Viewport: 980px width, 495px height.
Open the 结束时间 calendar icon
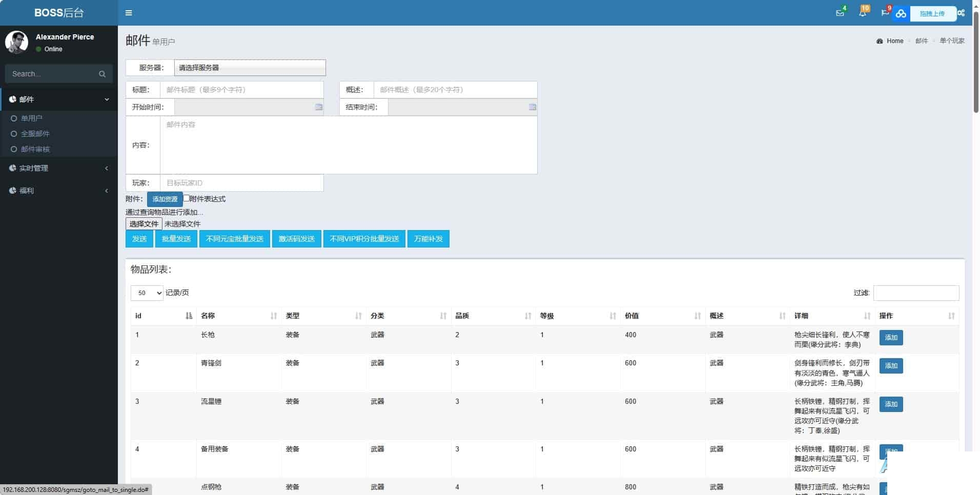tap(533, 107)
